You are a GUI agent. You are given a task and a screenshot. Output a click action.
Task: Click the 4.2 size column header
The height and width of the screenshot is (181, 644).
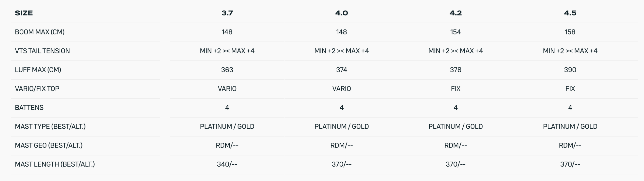point(456,13)
